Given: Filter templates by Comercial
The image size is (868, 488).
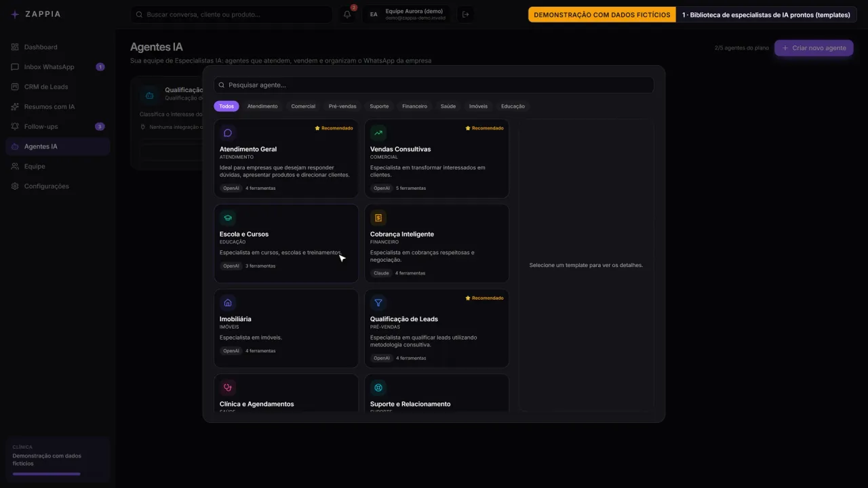Looking at the screenshot, I should pos(303,106).
